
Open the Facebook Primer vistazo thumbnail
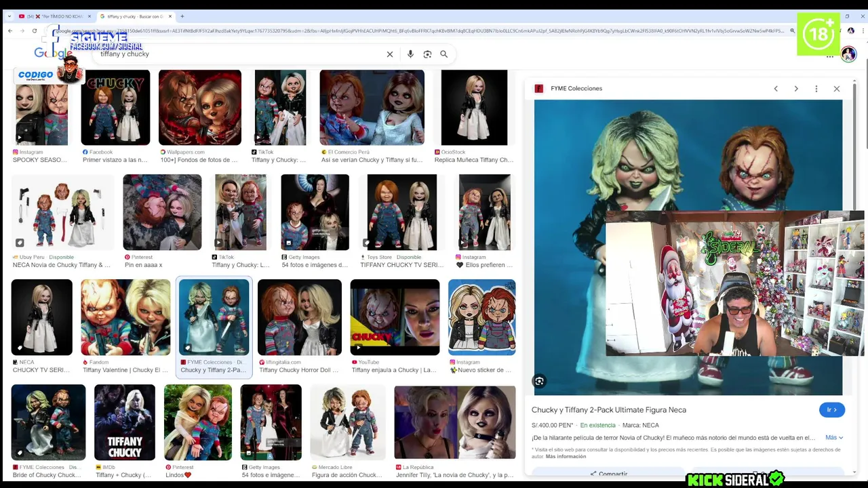point(115,108)
